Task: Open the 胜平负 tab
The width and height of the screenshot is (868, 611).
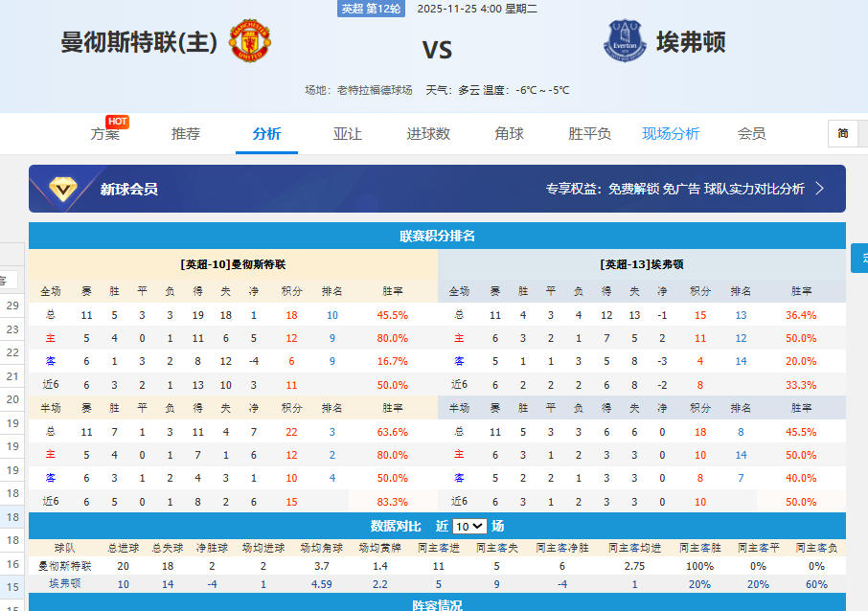Action: point(590,134)
